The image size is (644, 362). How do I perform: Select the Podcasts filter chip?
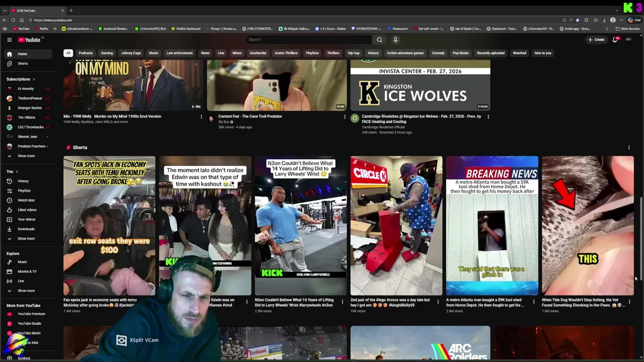tap(86, 53)
